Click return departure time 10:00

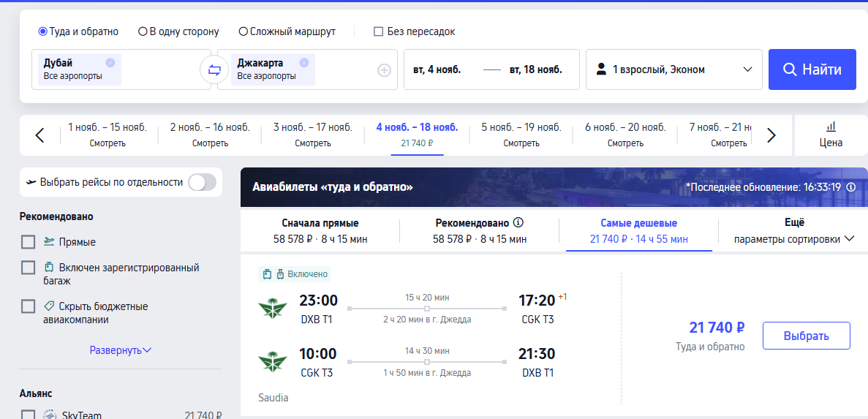coord(318,354)
